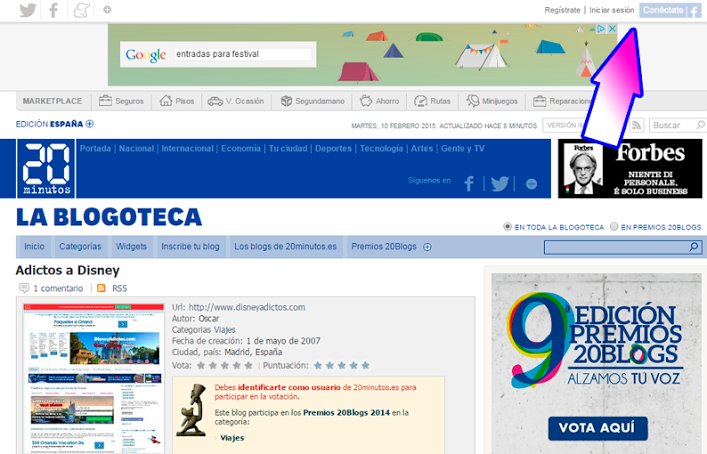Open http://www.disneyadictos.com URL
This screenshot has height=454, width=707.
coord(247,307)
